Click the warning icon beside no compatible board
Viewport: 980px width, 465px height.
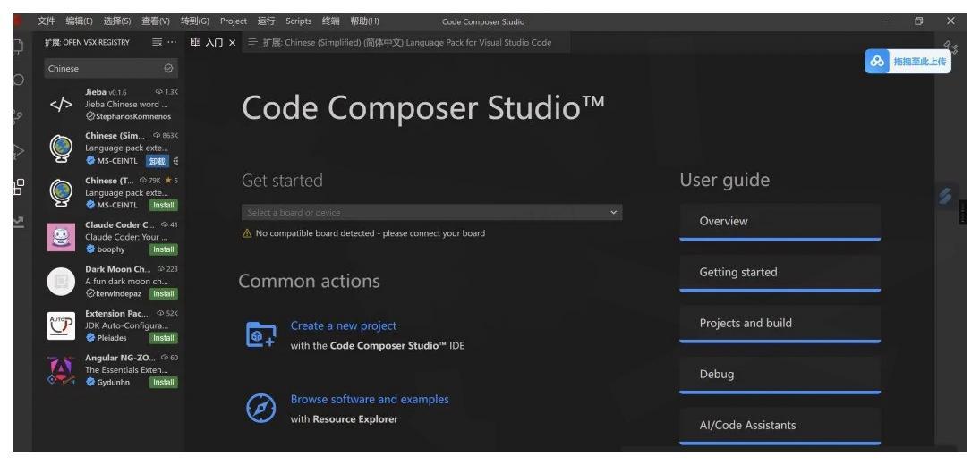(x=247, y=233)
